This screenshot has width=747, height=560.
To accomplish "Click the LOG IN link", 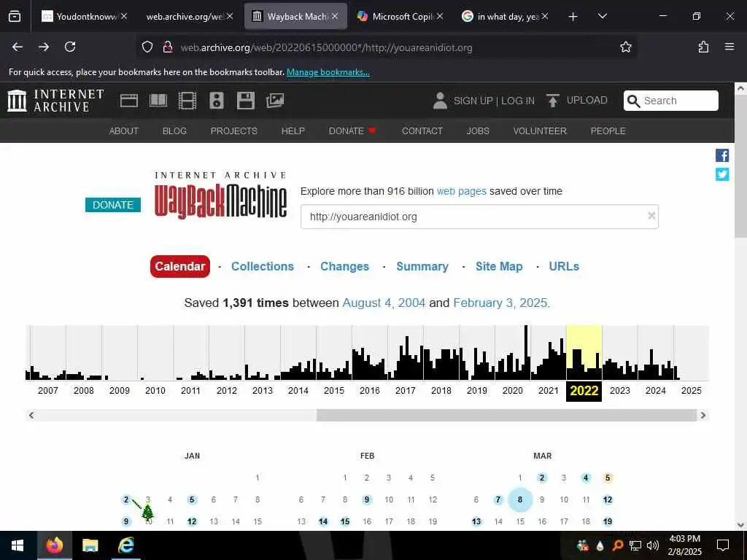I will pyautogui.click(x=518, y=101).
